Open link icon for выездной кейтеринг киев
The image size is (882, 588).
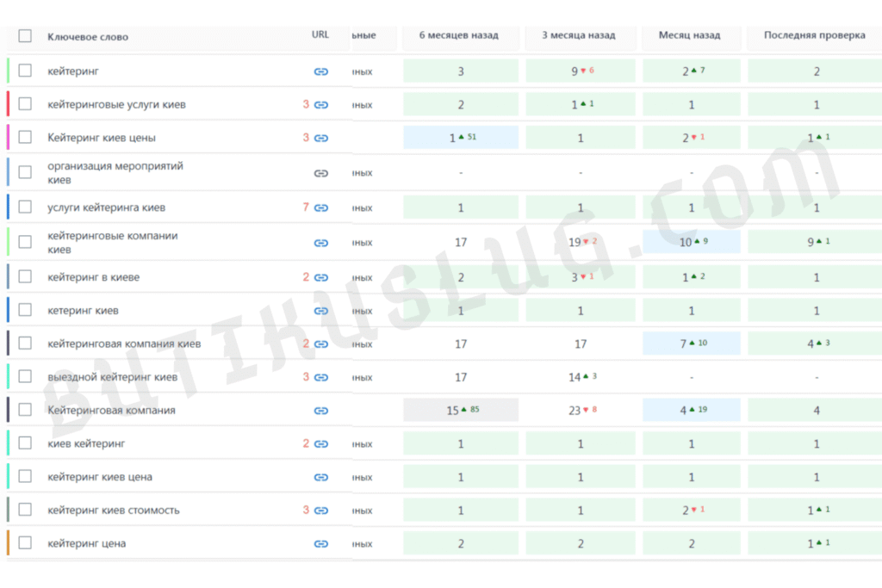tap(321, 377)
